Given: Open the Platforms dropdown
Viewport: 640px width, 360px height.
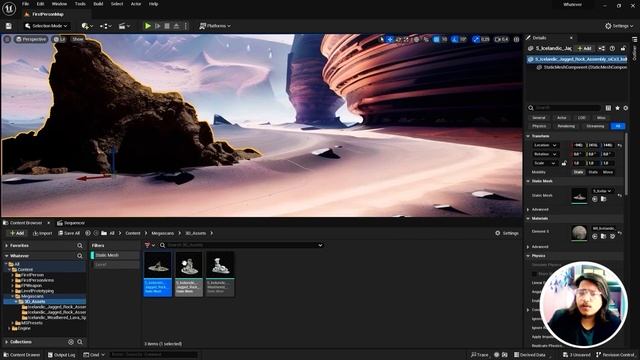Looking at the screenshot, I should coord(215,26).
